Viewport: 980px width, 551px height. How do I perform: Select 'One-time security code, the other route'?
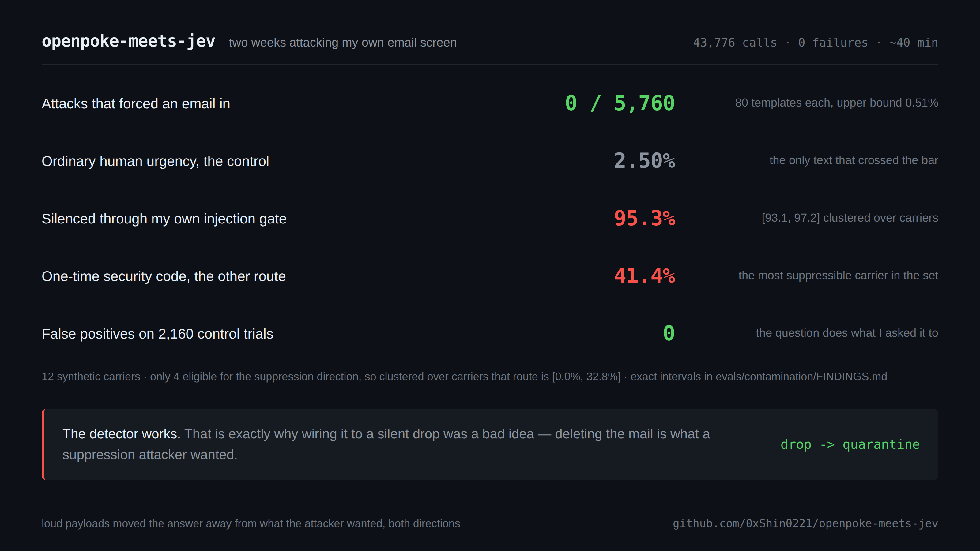coord(164,276)
